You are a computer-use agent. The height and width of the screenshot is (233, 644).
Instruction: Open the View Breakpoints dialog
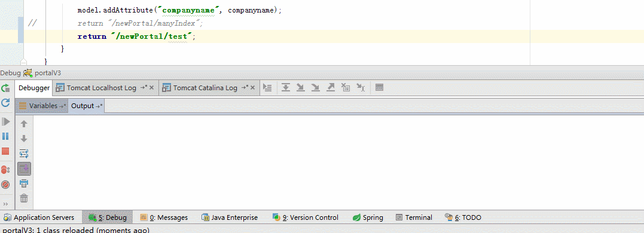pos(5,170)
